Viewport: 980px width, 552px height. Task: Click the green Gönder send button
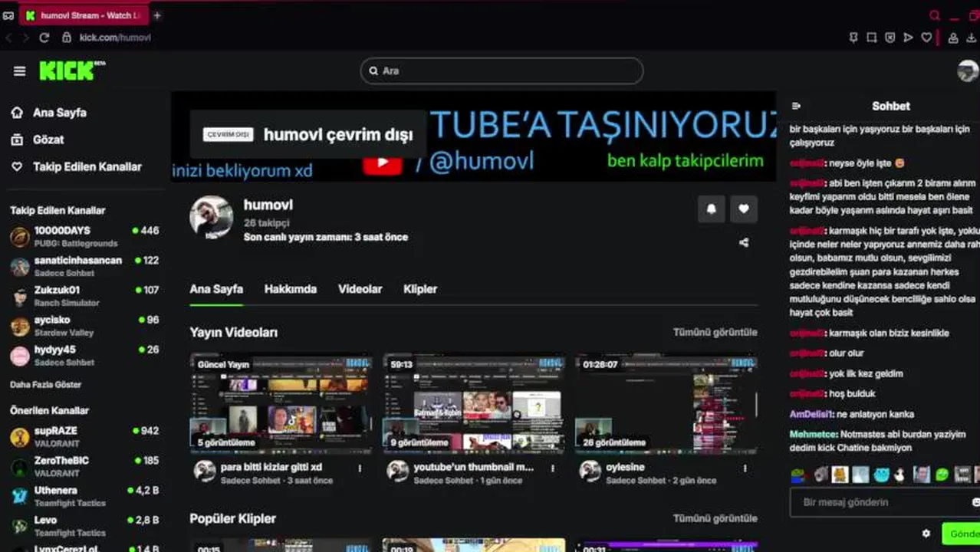pyautogui.click(x=962, y=534)
